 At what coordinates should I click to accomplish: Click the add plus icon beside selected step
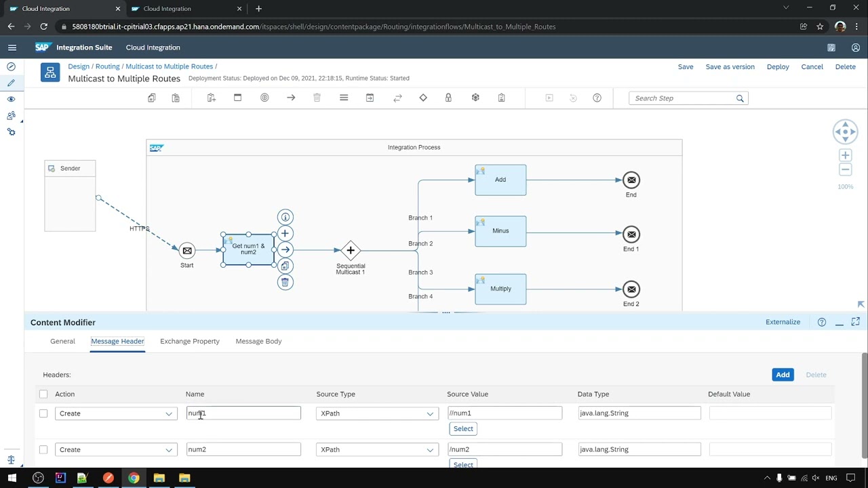tap(285, 233)
